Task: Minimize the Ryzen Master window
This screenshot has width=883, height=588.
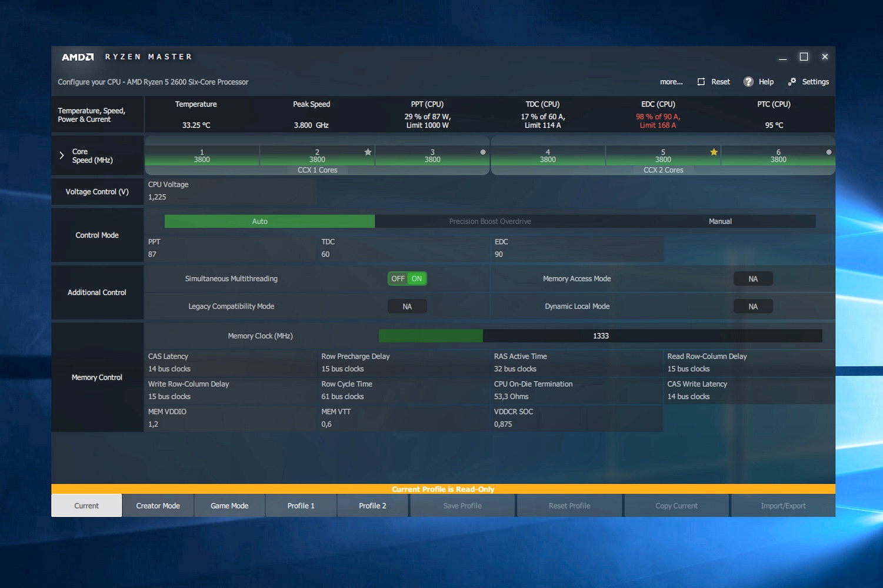Action: (782, 58)
